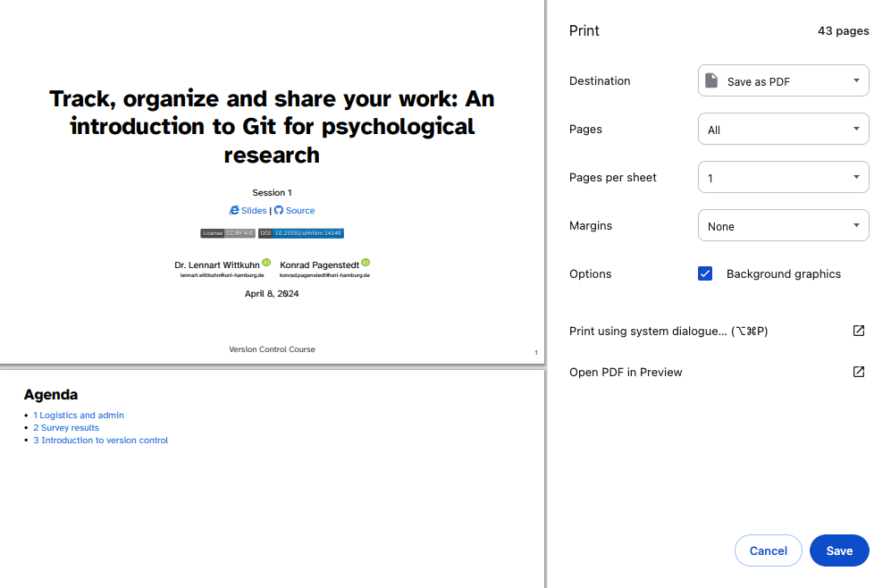Follow the 2 Survey results agenda link
The width and height of the screenshot is (891, 588).
click(x=66, y=427)
